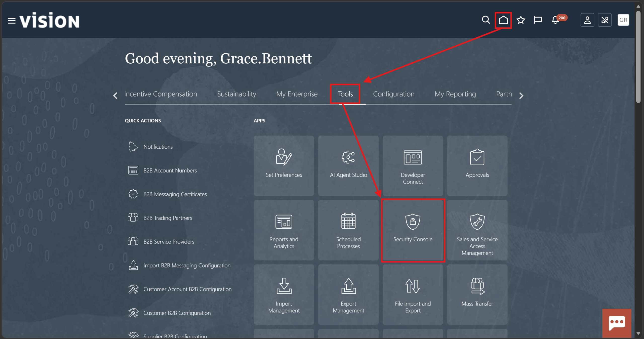Click the Vision logo
Screen dimensions: 644x339
point(50,20)
